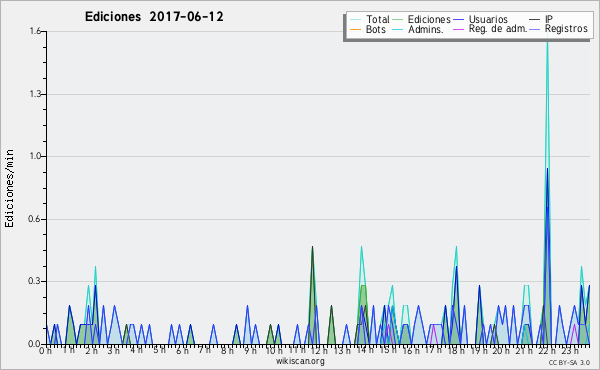This screenshot has height=370, width=600.
Task: Click the 'Bots' legend label
Action: click(x=376, y=29)
